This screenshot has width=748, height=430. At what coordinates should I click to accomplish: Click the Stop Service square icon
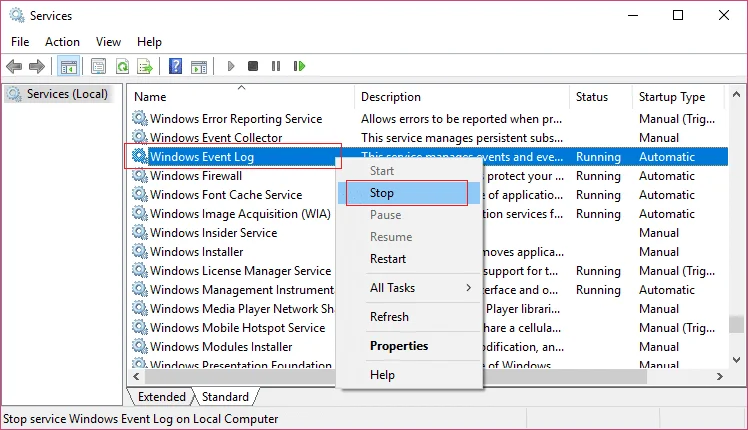[x=253, y=66]
